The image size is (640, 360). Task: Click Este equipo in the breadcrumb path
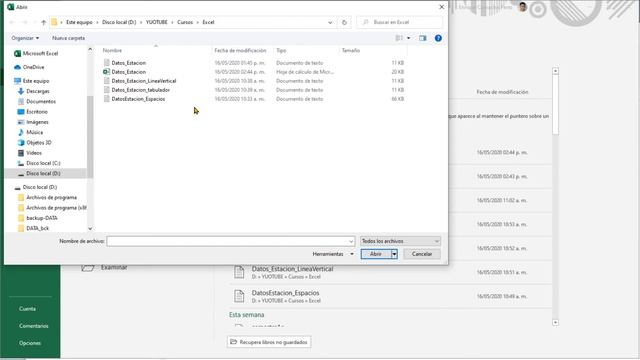[79, 22]
